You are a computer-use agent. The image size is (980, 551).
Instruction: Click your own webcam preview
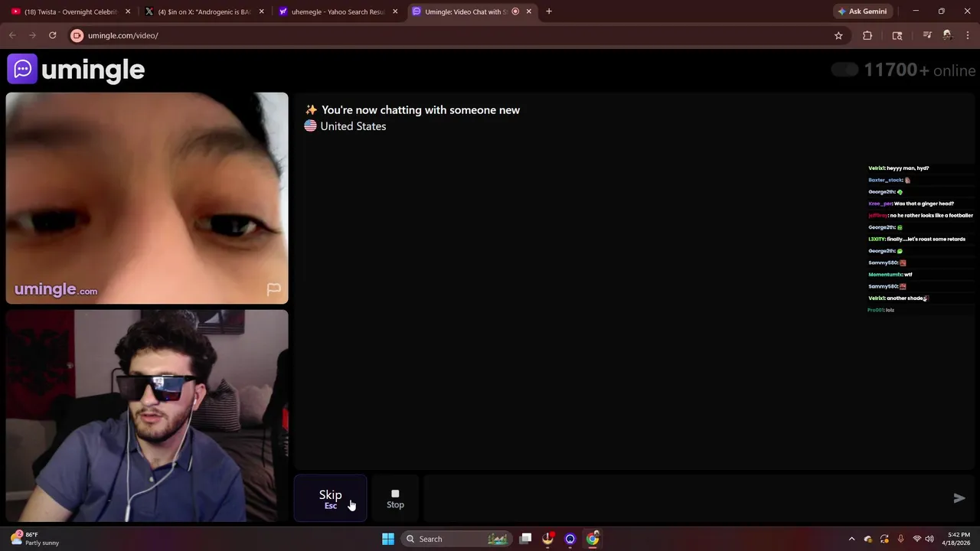pos(147,416)
